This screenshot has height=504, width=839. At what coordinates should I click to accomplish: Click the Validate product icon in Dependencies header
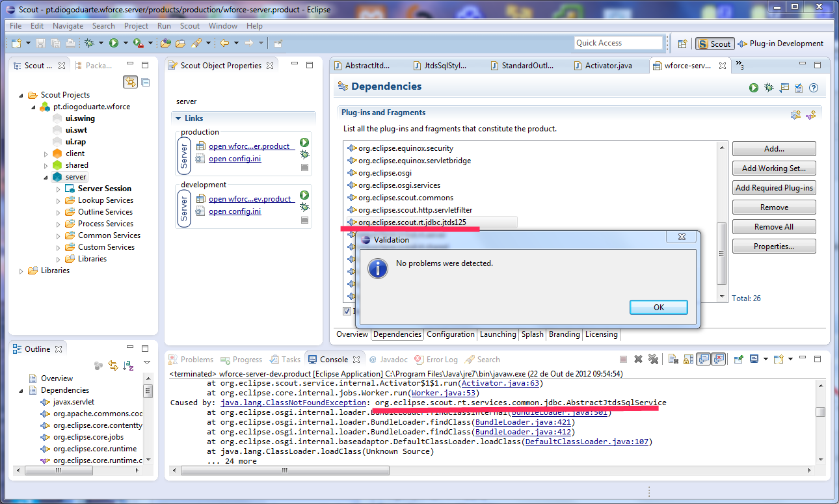pos(799,88)
